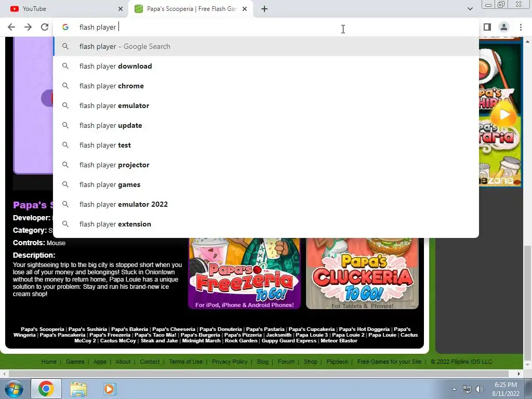Open the Papa's Pastaria link
532x399 pixels.
[265, 329]
